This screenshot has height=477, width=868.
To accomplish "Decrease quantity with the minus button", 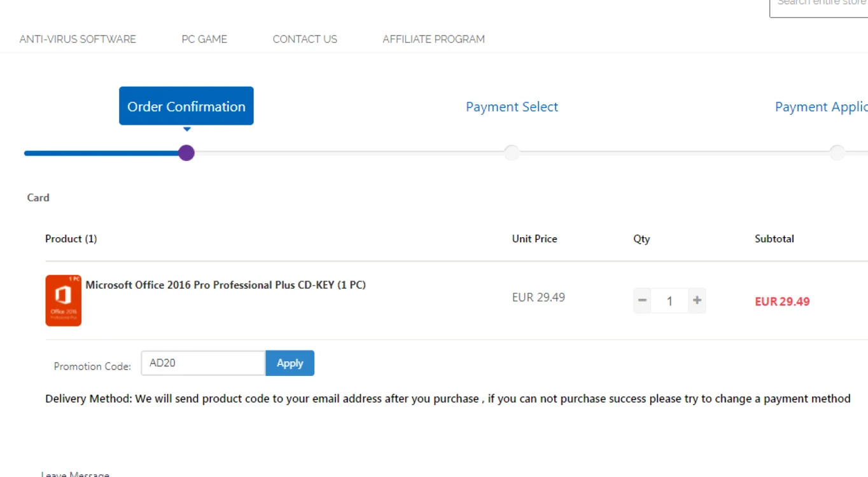I will point(642,300).
